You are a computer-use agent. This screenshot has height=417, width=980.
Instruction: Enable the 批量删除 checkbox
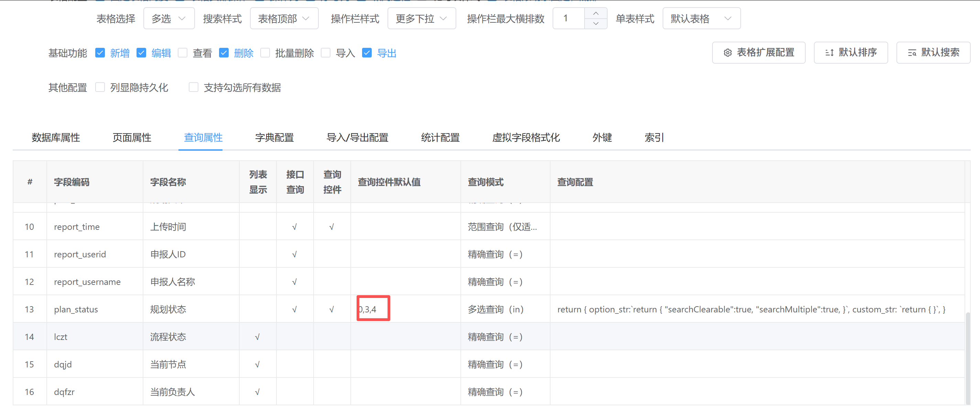(265, 53)
